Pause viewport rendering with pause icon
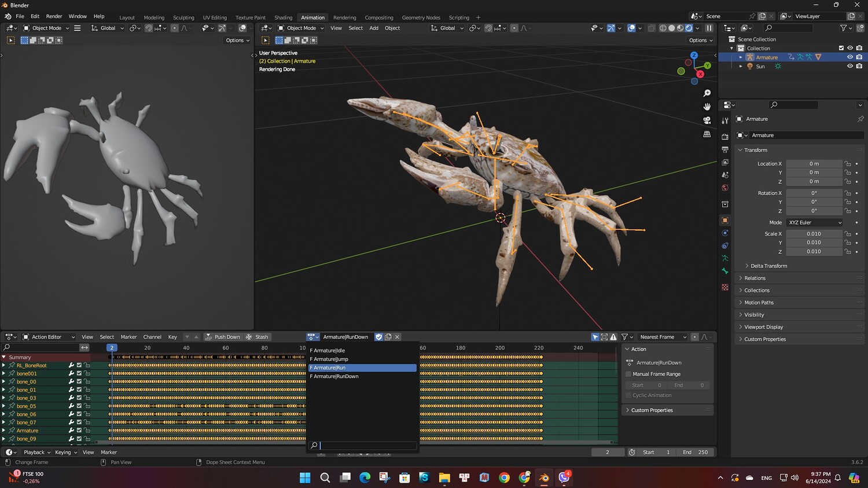The height and width of the screenshot is (488, 868). coord(709,28)
